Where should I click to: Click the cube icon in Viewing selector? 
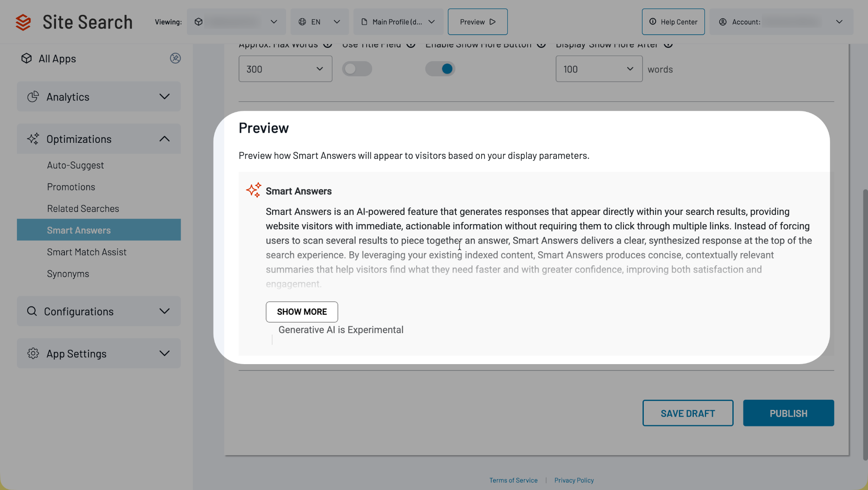(x=198, y=22)
